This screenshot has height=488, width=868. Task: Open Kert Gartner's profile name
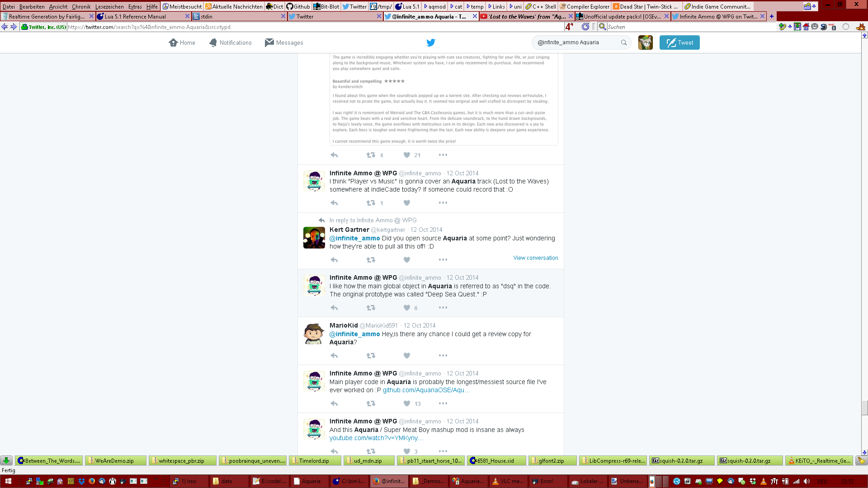349,230
